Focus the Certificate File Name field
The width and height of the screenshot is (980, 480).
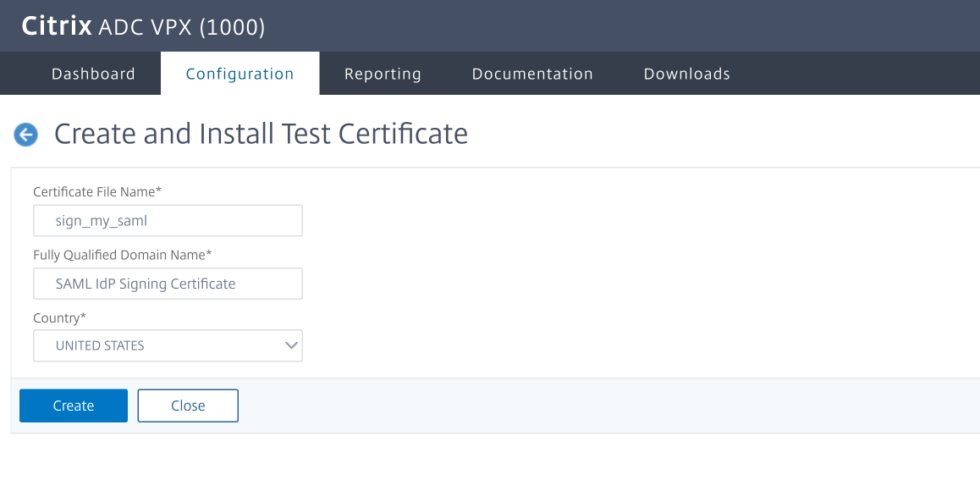pos(168,221)
